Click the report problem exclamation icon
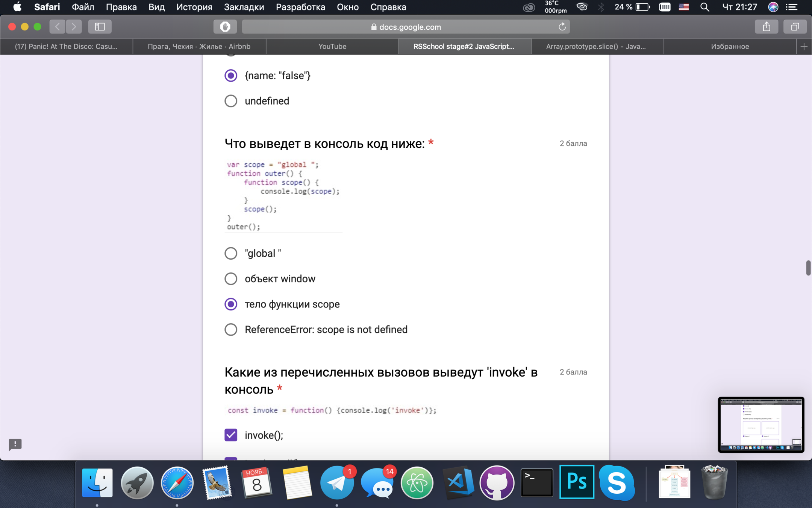The width and height of the screenshot is (812, 508). [x=15, y=444]
